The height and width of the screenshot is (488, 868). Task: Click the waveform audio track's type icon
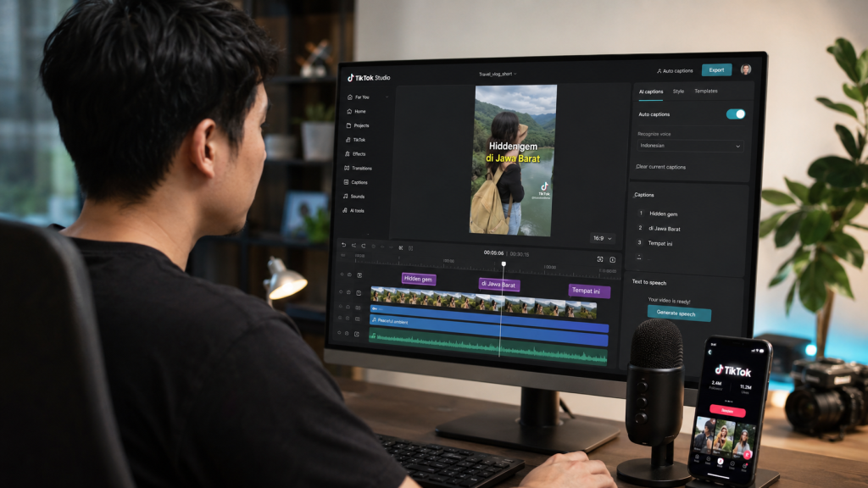(x=357, y=334)
